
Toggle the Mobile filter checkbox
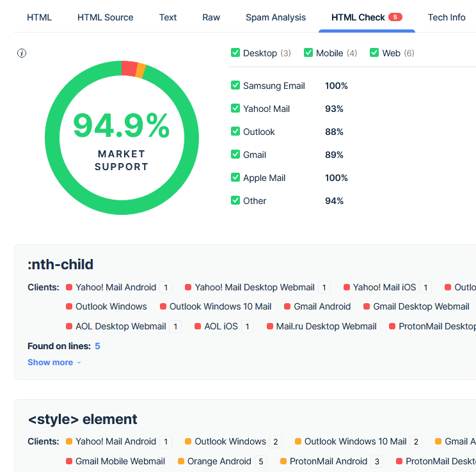308,53
